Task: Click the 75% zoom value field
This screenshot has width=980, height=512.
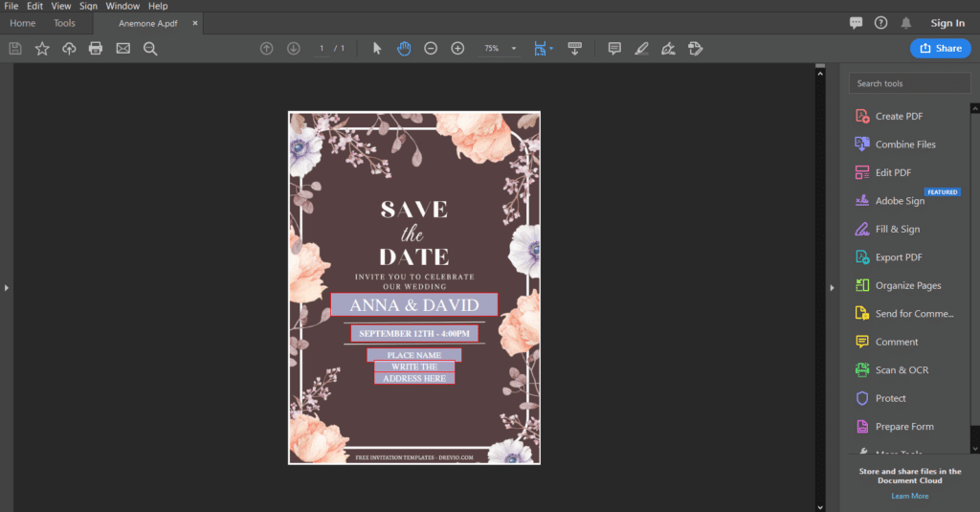Action: pyautogui.click(x=492, y=48)
